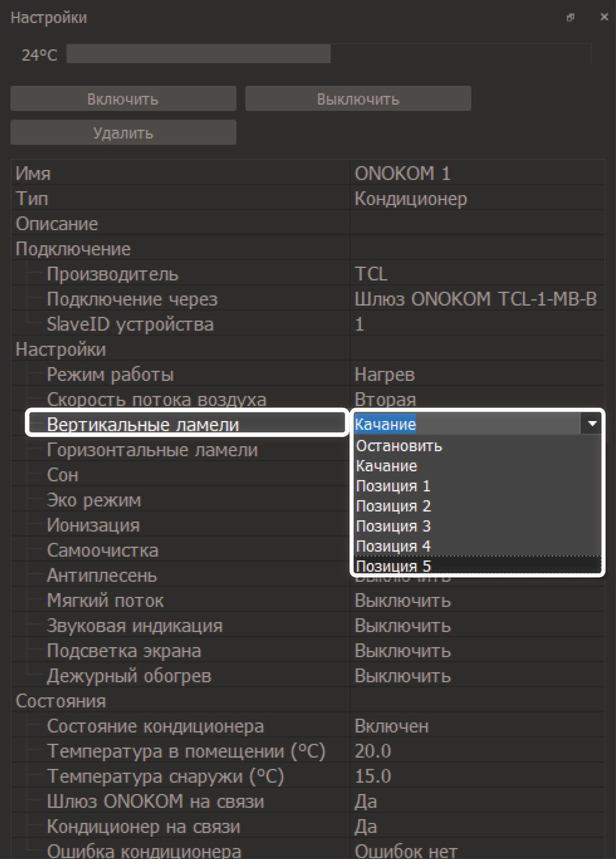The image size is (616, 859).
Task: Choose Качание option in the list
Action: pyautogui.click(x=386, y=466)
